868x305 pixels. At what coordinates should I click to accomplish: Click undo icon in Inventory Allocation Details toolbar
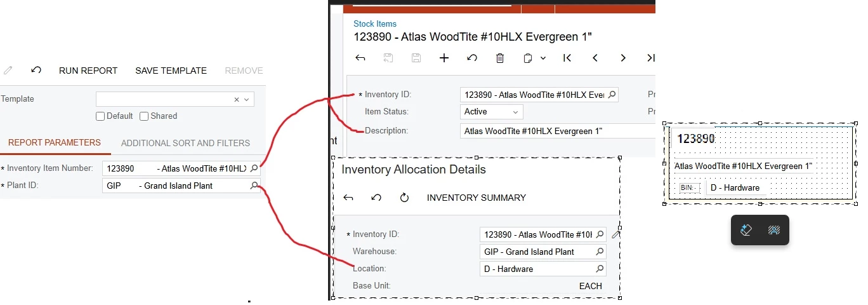click(376, 198)
